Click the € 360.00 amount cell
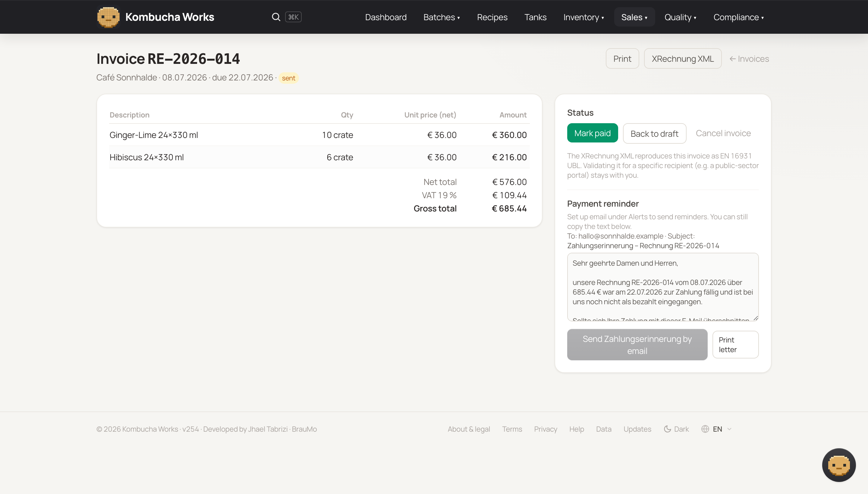Viewport: 868px width, 494px height. click(509, 135)
